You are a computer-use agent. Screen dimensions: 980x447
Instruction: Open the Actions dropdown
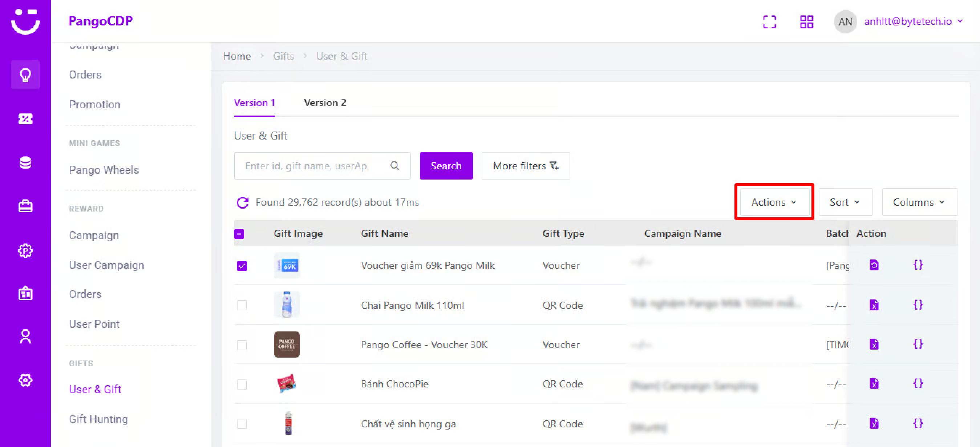(x=774, y=202)
